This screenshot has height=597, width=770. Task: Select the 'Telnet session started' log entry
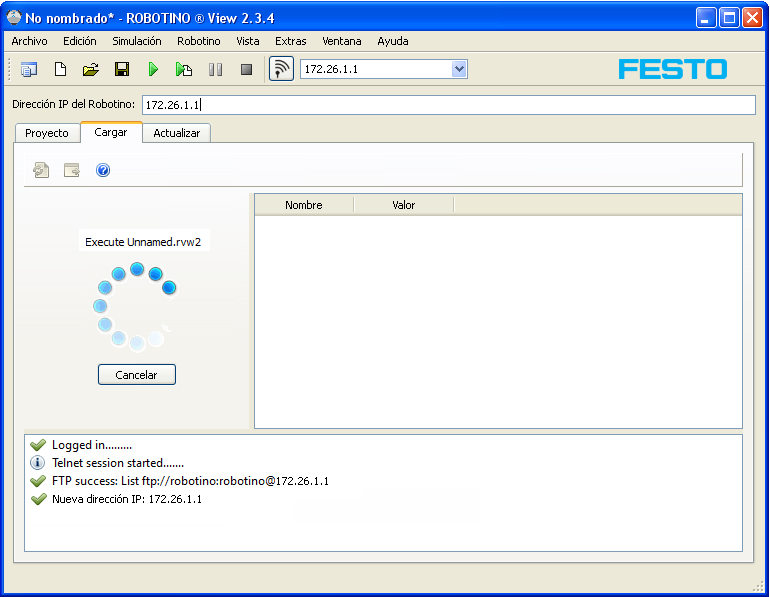tap(118, 463)
